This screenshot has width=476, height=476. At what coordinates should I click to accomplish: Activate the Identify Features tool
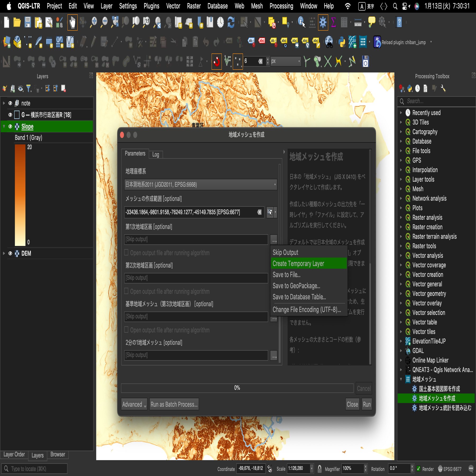pyautogui.click(x=301, y=22)
